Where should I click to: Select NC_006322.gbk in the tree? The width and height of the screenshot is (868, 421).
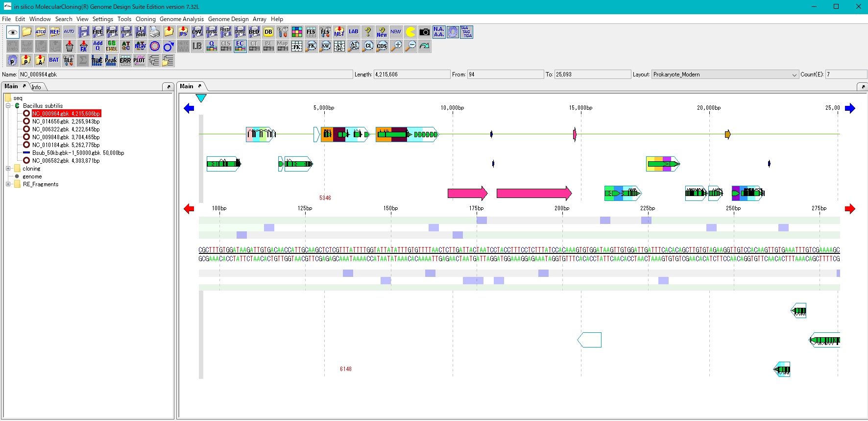(66, 129)
